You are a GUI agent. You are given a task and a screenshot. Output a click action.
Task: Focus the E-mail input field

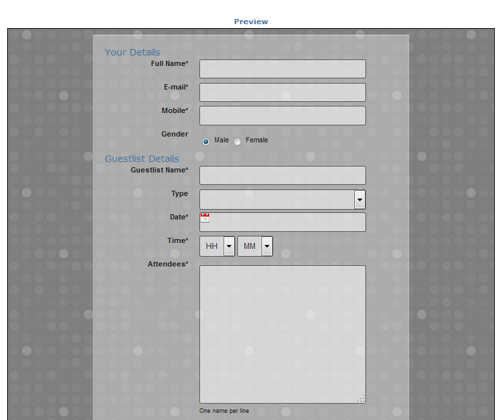coord(282,93)
